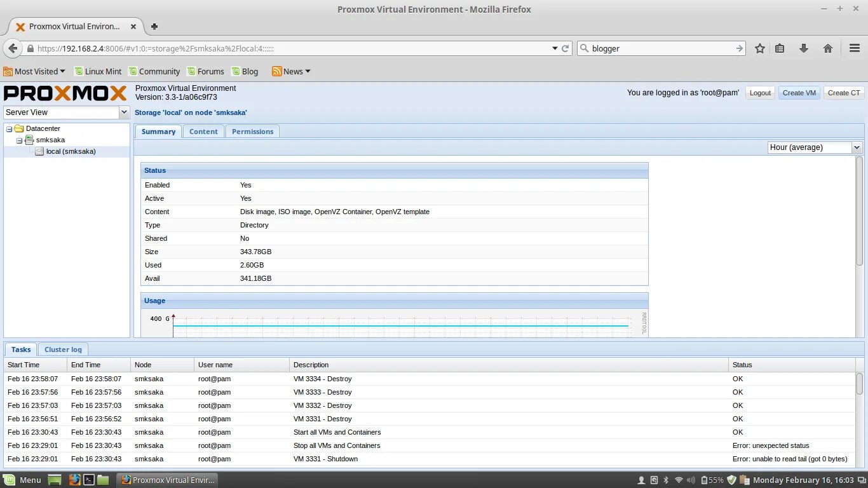Viewport: 868px width, 488px height.
Task: Sort tasks by Start Time column header
Action: [35, 365]
